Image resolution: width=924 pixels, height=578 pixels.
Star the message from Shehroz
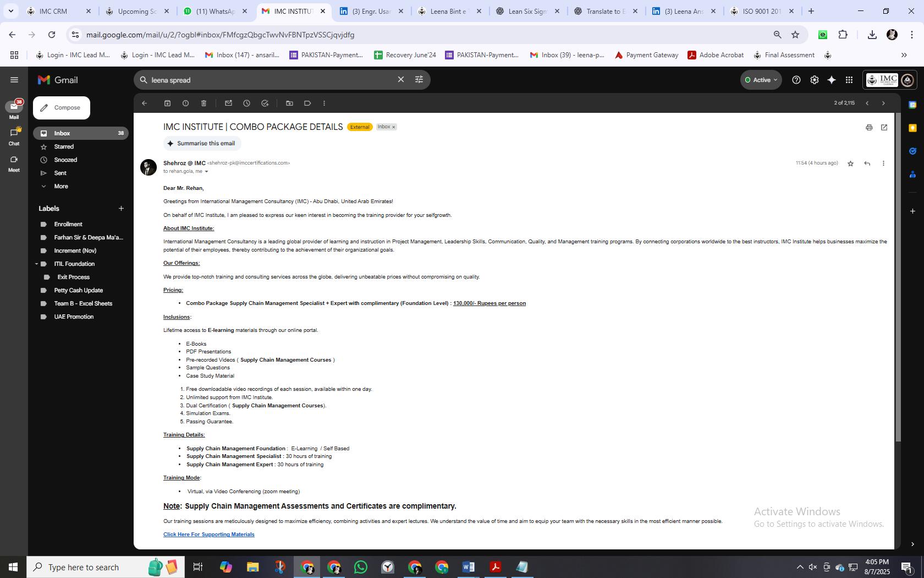(850, 163)
